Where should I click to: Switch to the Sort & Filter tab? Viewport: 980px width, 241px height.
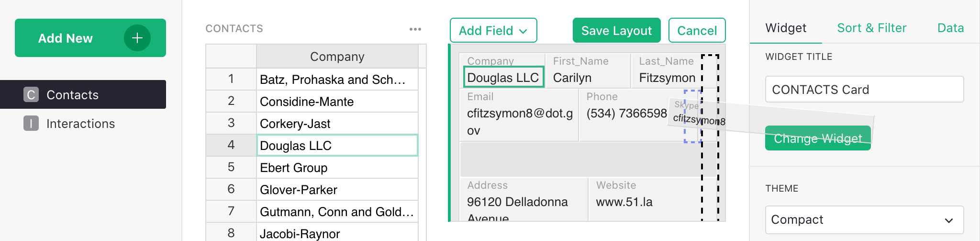[871, 28]
